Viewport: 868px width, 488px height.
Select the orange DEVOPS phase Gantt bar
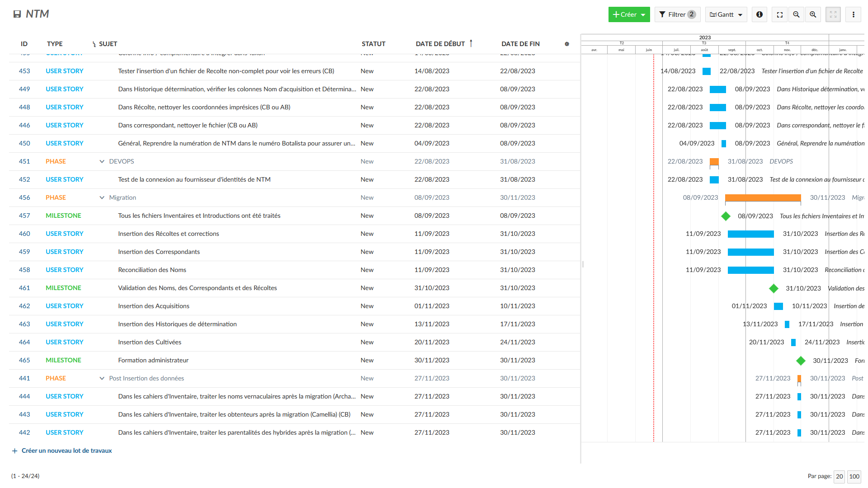click(x=714, y=162)
